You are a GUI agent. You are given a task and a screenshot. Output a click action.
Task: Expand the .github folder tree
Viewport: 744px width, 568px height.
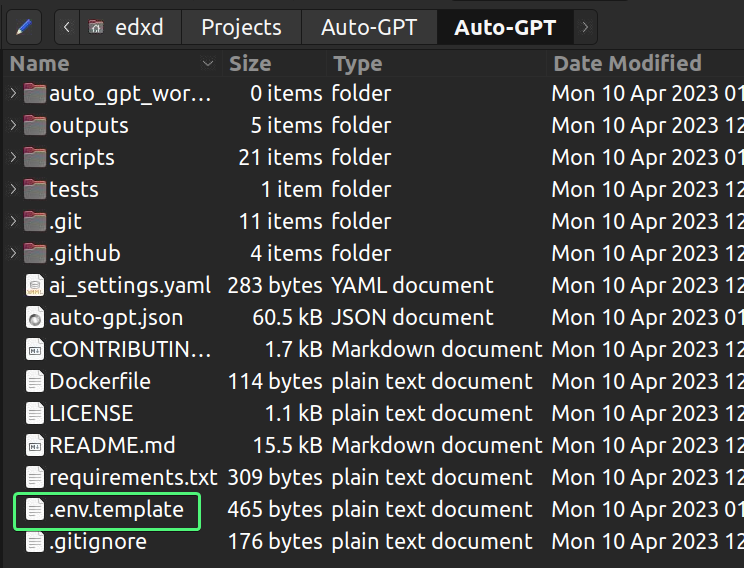pyautogui.click(x=13, y=253)
